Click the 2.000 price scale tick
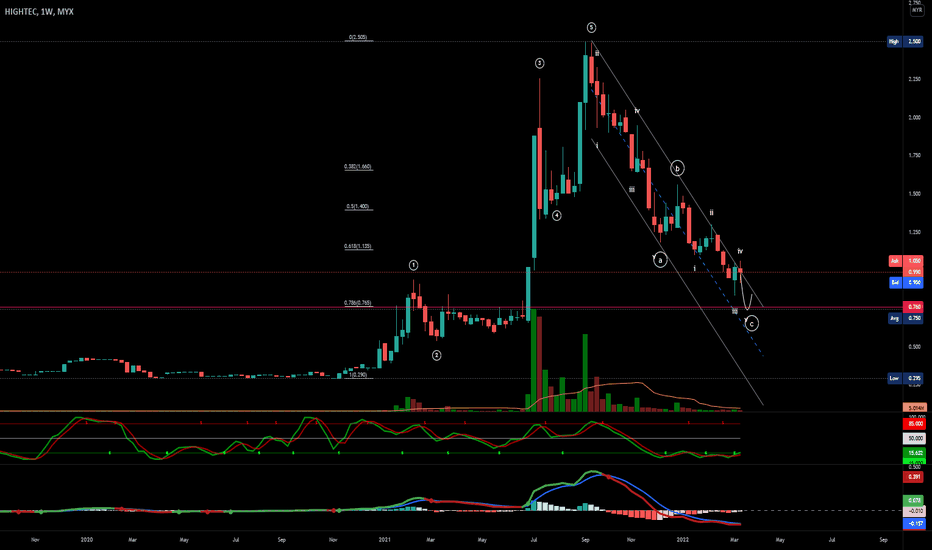Screen dimensions: 932x550 coord(914,118)
